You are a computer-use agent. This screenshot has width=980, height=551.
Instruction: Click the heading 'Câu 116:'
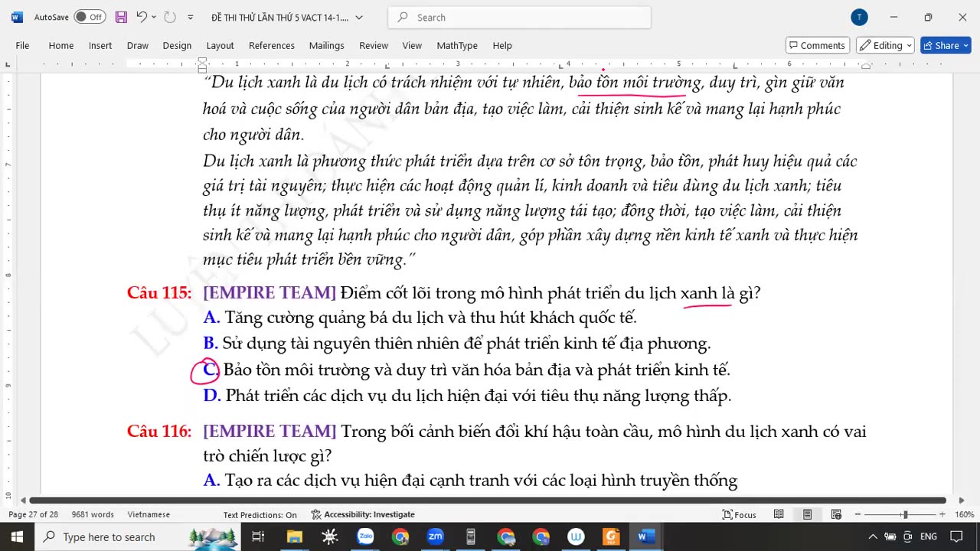159,432
